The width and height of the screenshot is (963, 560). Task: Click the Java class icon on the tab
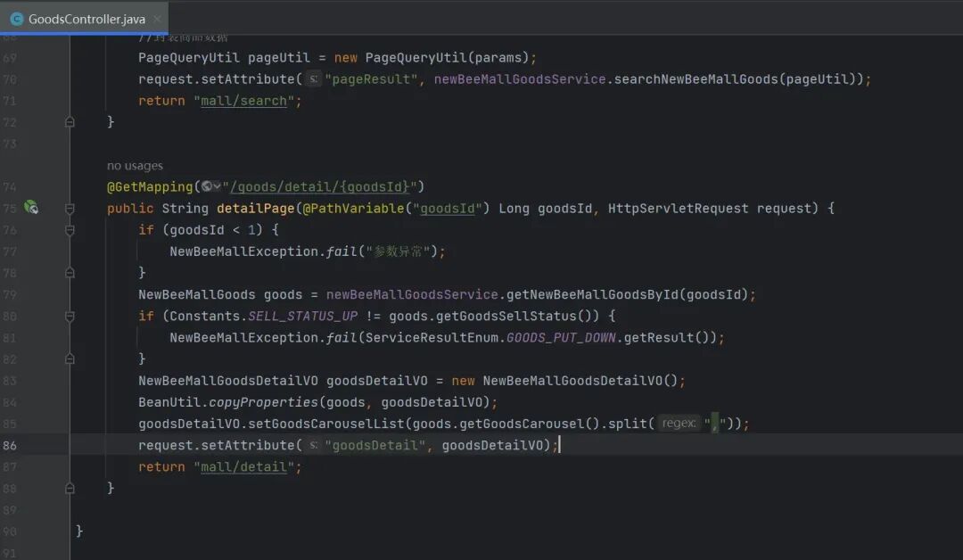tap(17, 19)
